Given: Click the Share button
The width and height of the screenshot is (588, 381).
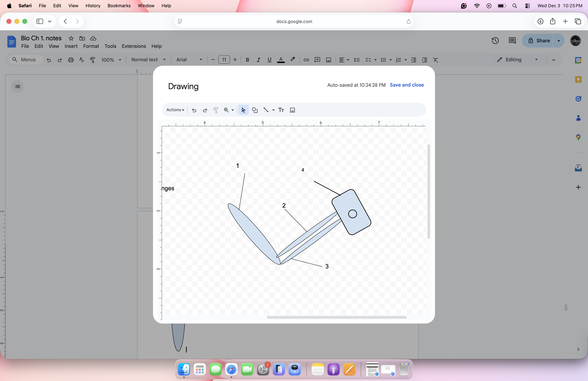Looking at the screenshot, I should tap(539, 41).
